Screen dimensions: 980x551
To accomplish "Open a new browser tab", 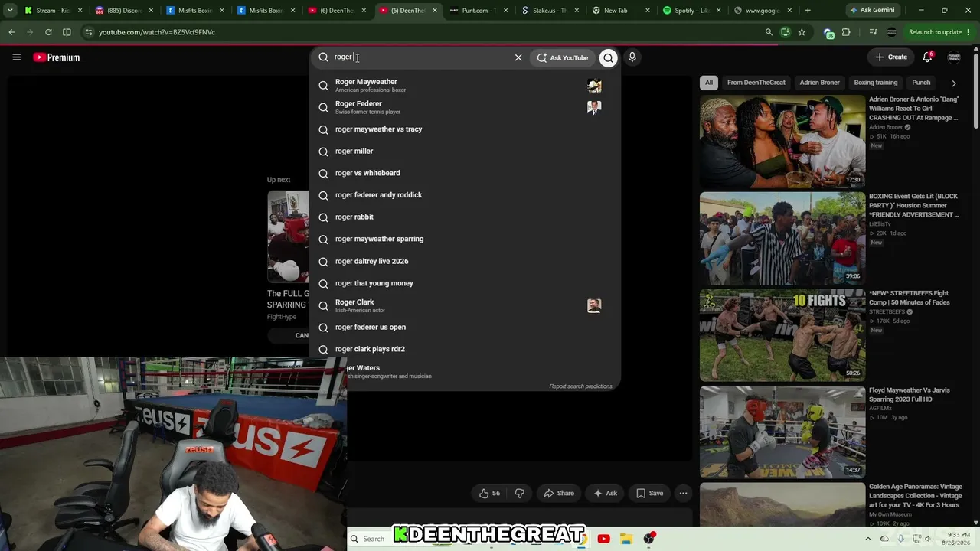I will pos(807,11).
